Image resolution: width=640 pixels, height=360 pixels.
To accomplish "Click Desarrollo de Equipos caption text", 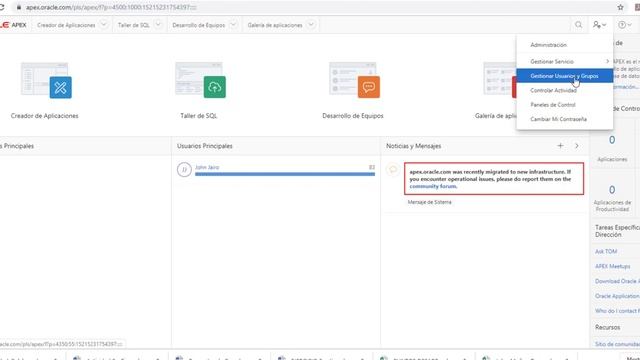I will (353, 116).
